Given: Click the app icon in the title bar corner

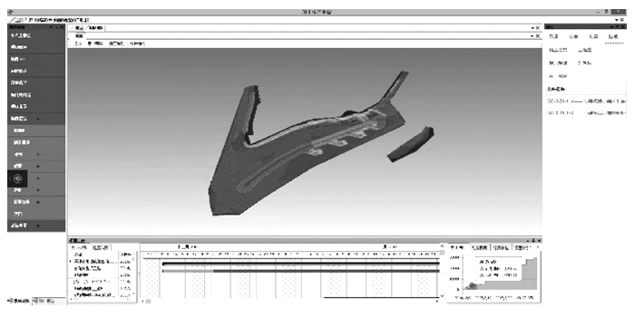Looking at the screenshot, I should (10, 13).
